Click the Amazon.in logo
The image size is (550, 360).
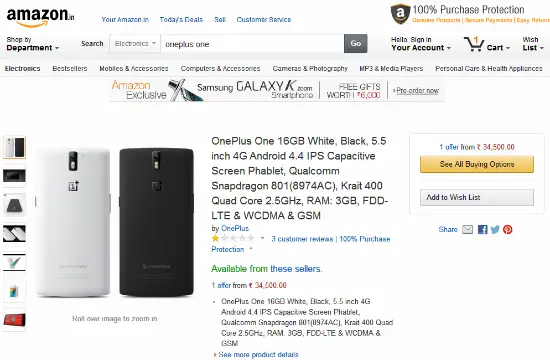40,16
